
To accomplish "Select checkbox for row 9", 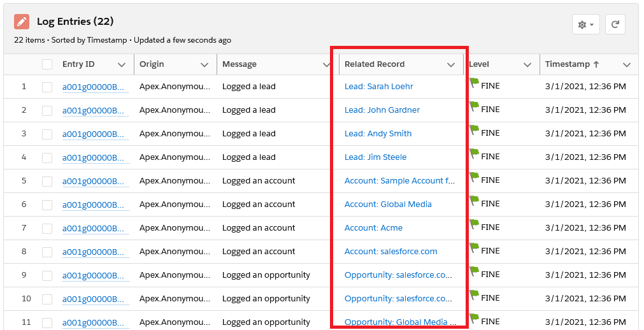I will click(x=47, y=275).
